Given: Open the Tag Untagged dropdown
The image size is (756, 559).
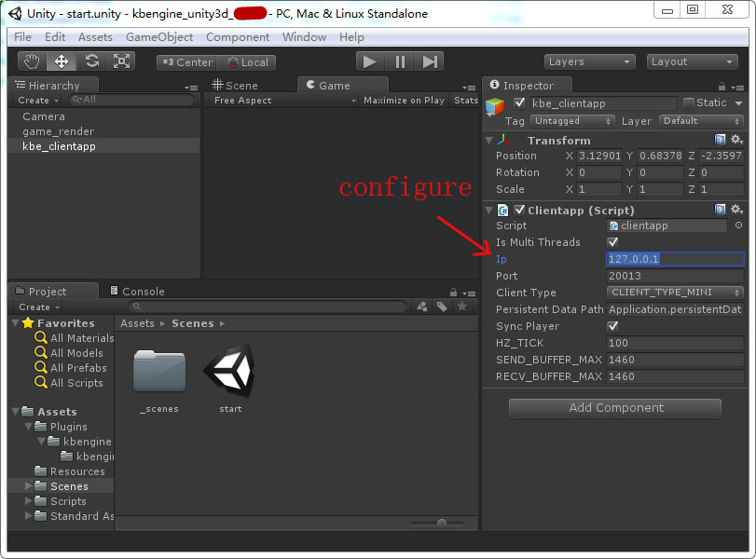Looking at the screenshot, I should [572, 121].
